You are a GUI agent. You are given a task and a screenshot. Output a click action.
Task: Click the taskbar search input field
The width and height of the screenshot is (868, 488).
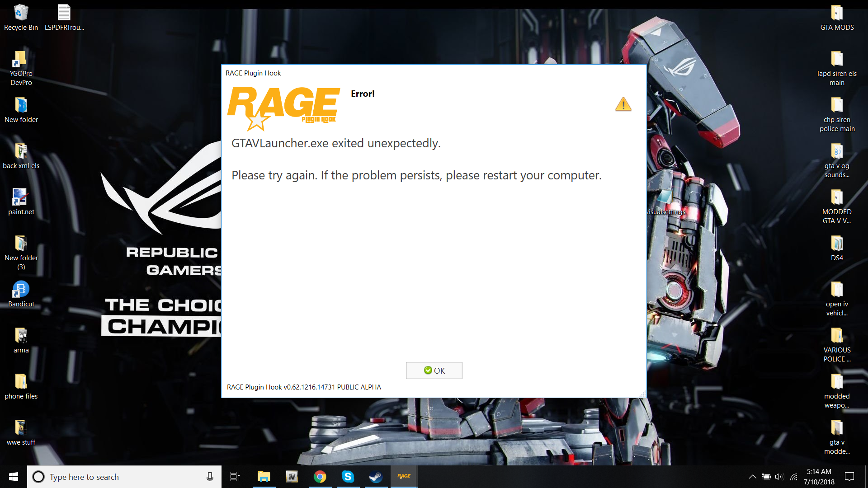coord(118,477)
